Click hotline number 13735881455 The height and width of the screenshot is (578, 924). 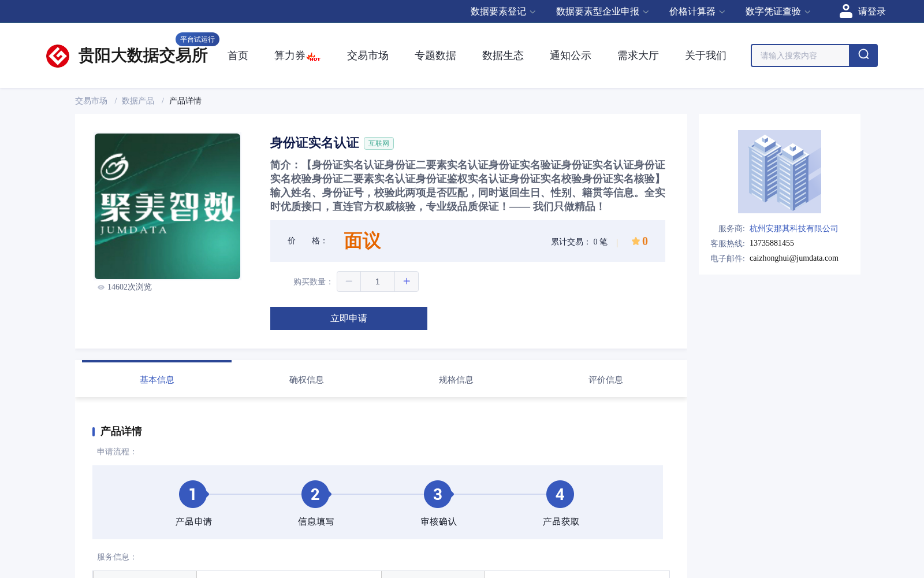point(772,243)
